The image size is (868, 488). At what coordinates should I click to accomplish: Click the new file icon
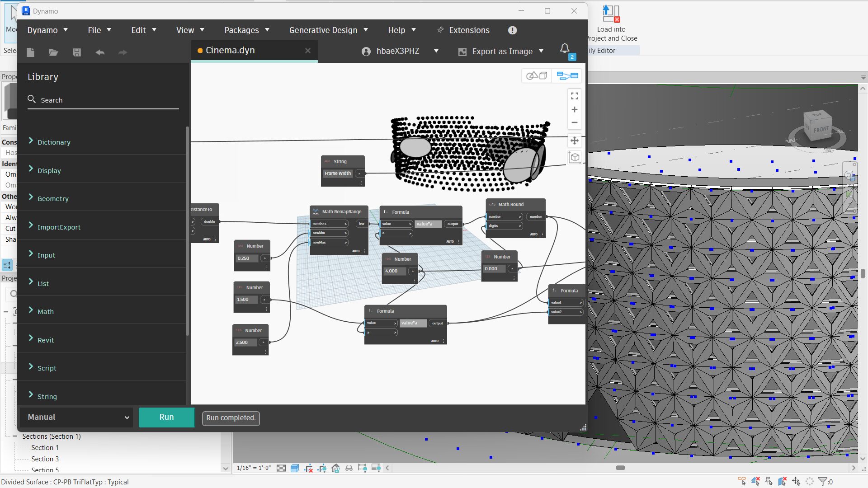tap(30, 52)
